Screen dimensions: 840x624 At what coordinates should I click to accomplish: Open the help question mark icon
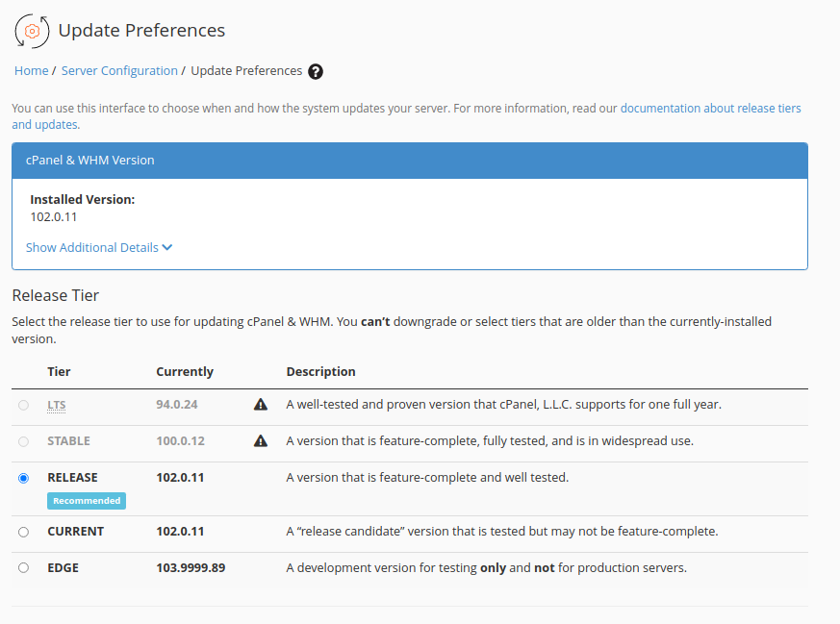click(316, 71)
